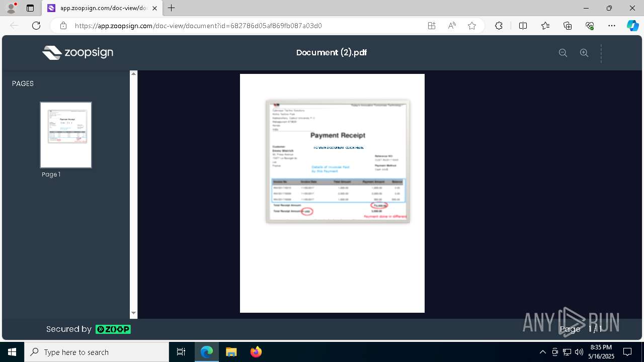644x362 pixels.
Task: Click the address bar URL
Action: (x=198, y=26)
